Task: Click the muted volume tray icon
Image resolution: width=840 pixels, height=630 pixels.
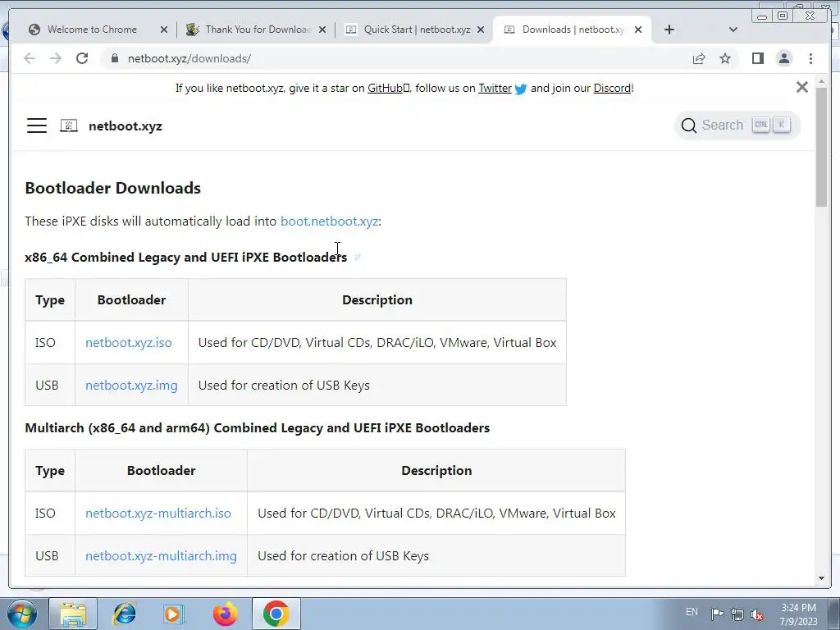Action: (757, 614)
